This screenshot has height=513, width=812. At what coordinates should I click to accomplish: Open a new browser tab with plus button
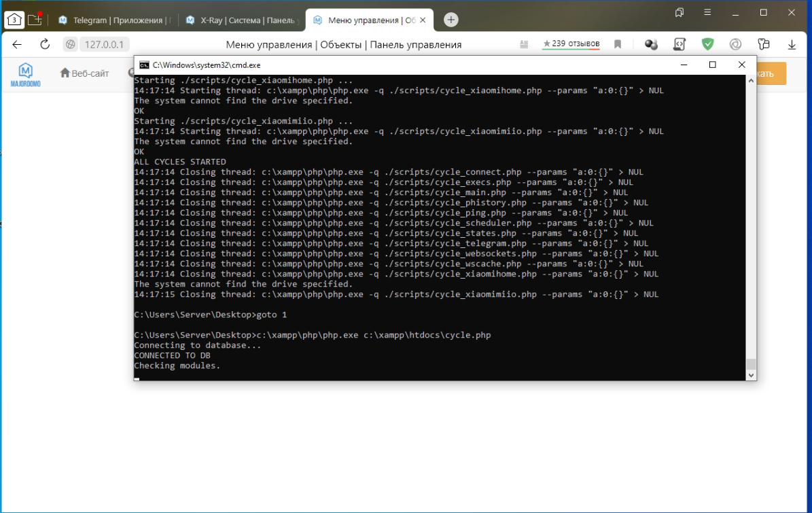(451, 20)
